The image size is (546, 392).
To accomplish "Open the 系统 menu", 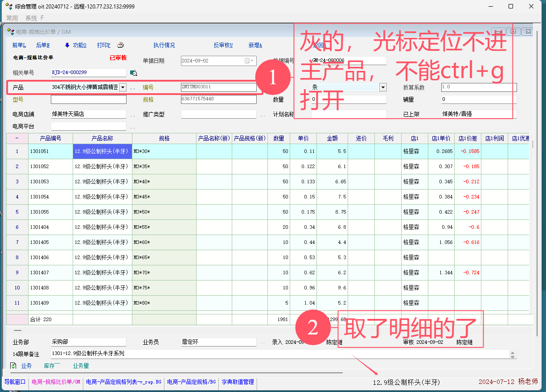I will 31,18.
